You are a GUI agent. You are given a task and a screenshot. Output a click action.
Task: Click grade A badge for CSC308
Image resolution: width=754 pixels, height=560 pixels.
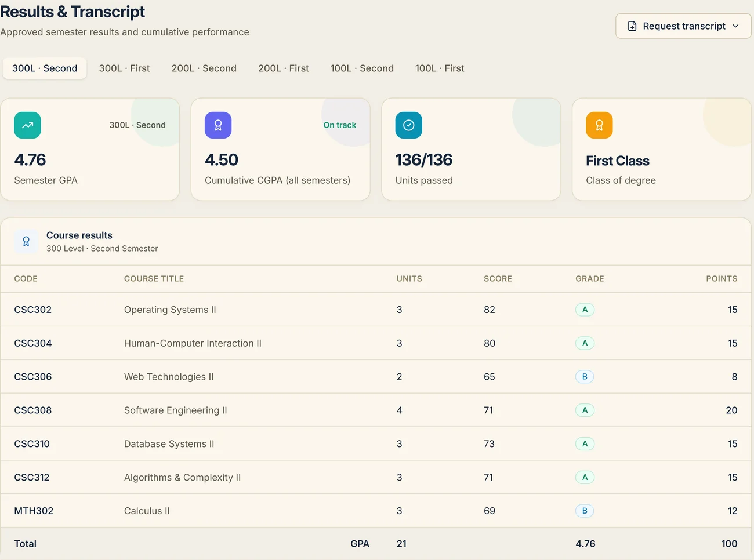[585, 410]
